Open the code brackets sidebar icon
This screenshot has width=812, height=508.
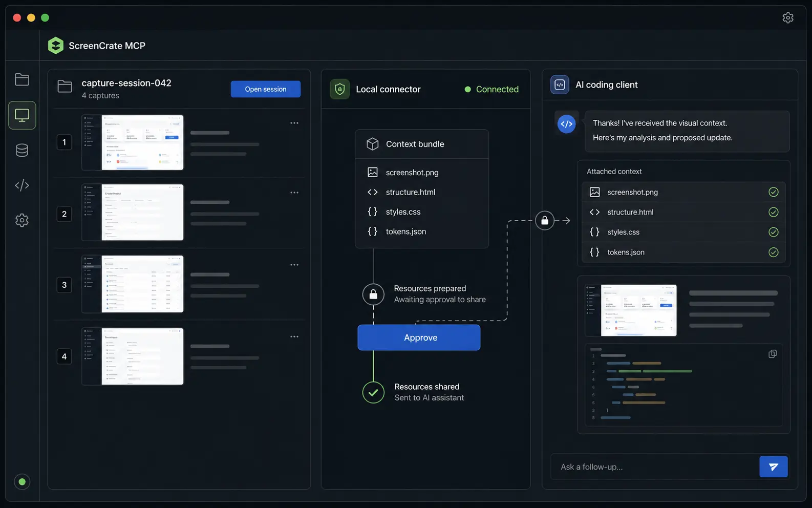click(x=22, y=185)
